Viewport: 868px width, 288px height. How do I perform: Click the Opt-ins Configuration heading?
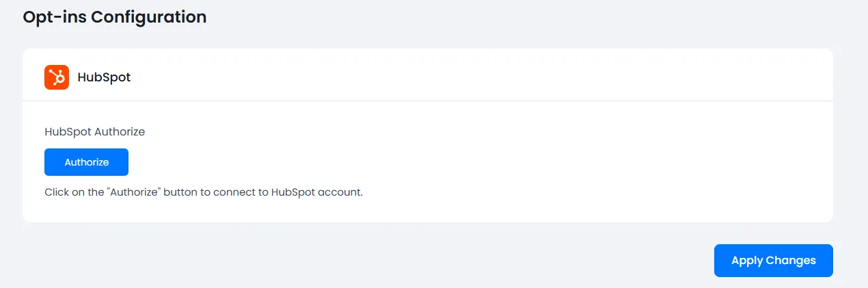pos(115,16)
